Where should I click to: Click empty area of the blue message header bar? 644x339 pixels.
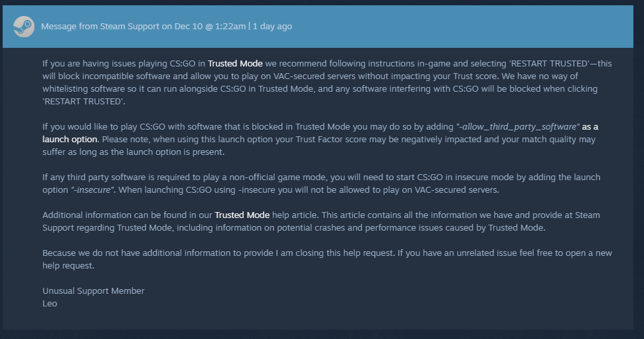tap(465, 27)
